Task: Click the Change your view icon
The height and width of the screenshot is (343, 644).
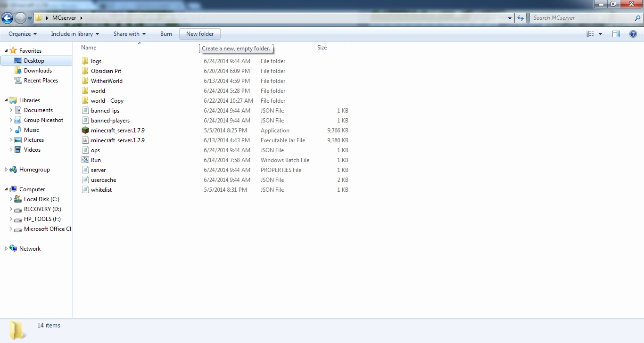Action: pyautogui.click(x=590, y=34)
